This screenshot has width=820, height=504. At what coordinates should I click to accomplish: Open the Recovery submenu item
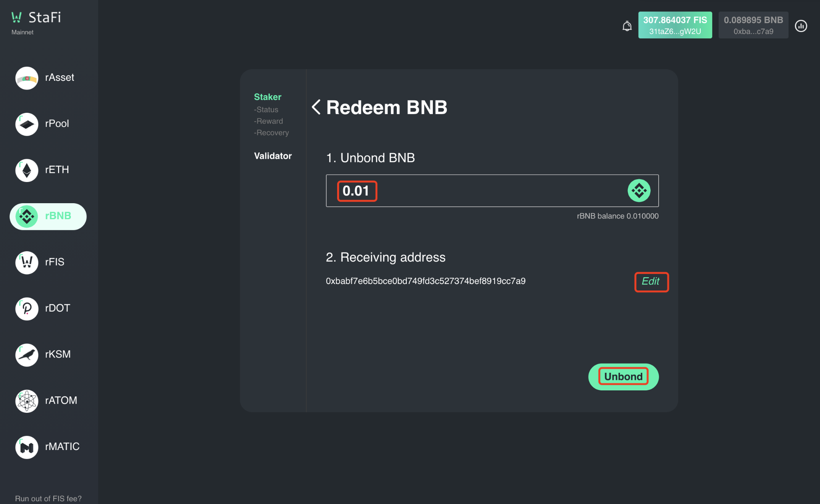[272, 133]
